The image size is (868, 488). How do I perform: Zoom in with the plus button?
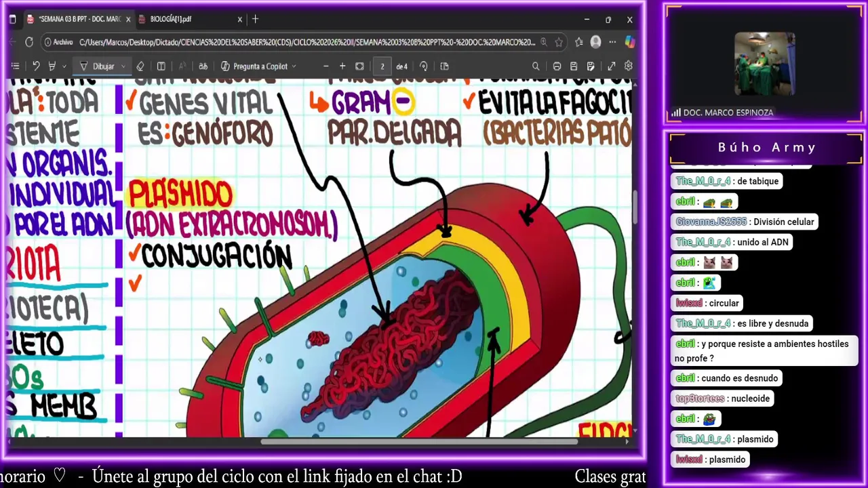click(x=342, y=66)
